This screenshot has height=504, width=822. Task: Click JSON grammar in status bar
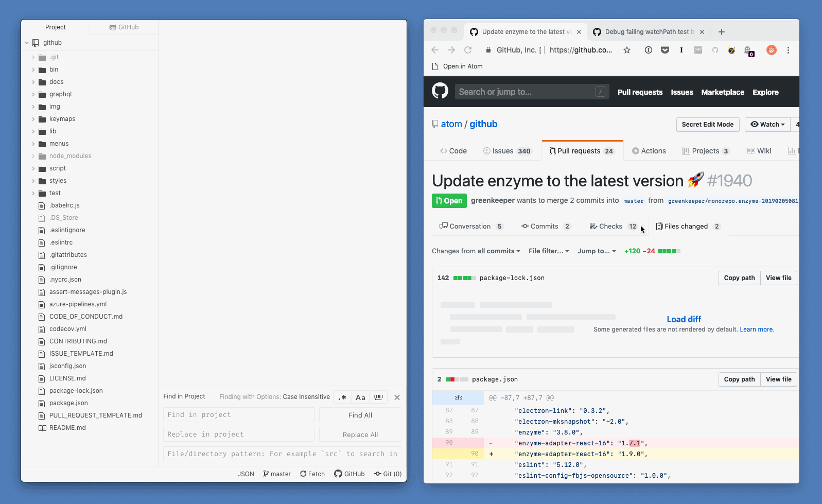tap(246, 474)
